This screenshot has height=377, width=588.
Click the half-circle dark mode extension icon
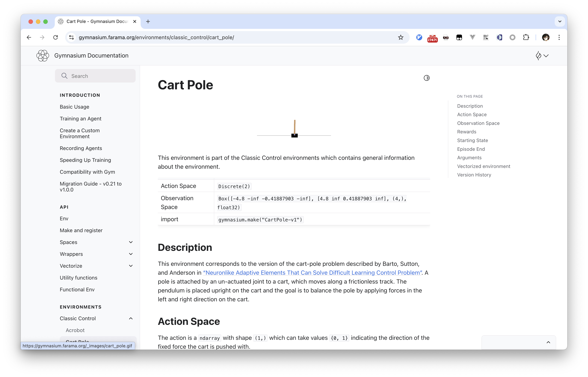(x=499, y=37)
